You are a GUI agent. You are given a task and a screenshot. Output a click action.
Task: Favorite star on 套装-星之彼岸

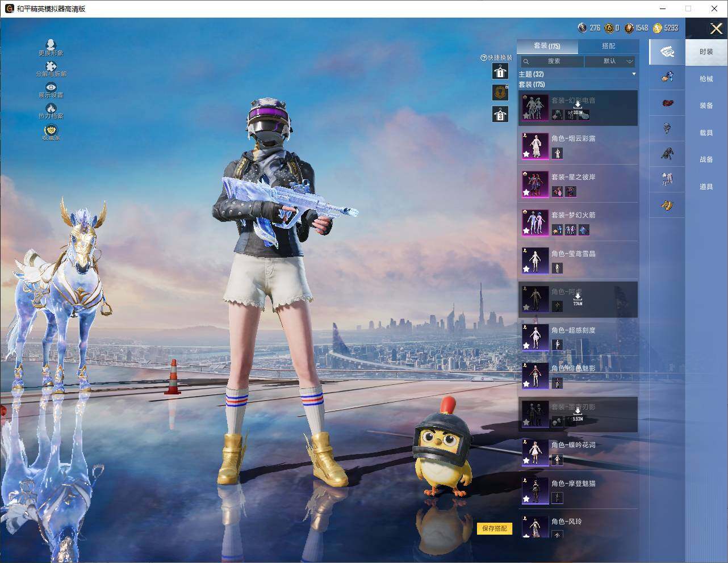[526, 192]
